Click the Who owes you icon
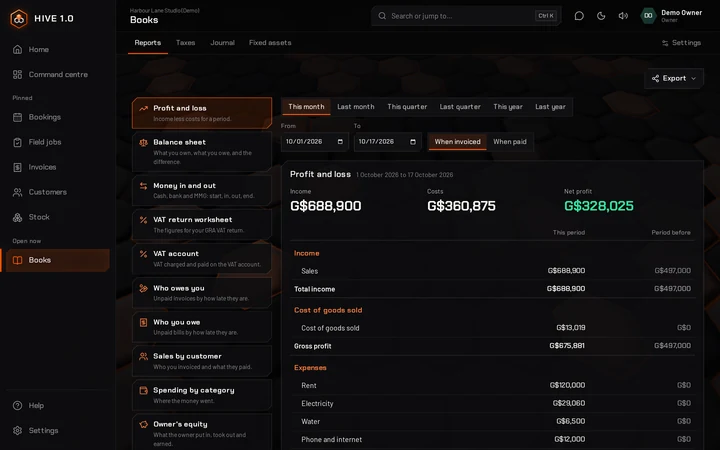Viewport: 720px width, 450px height. (x=143, y=288)
